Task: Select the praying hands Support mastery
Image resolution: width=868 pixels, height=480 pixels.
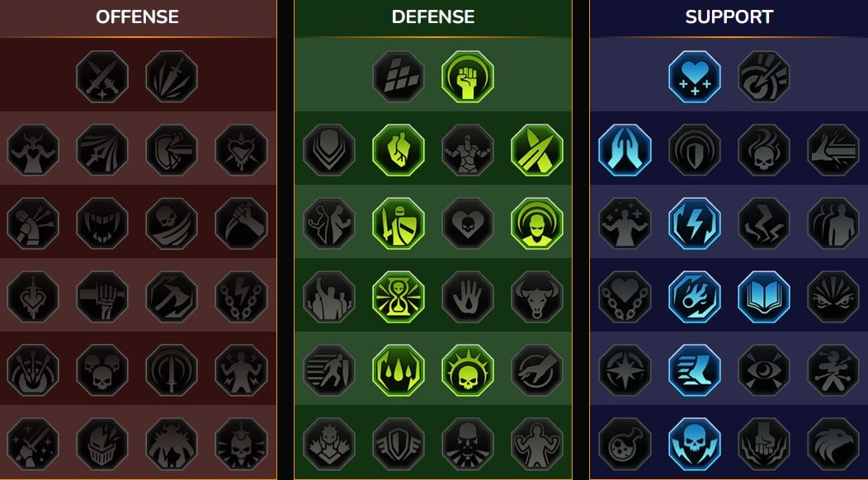Action: [x=625, y=150]
